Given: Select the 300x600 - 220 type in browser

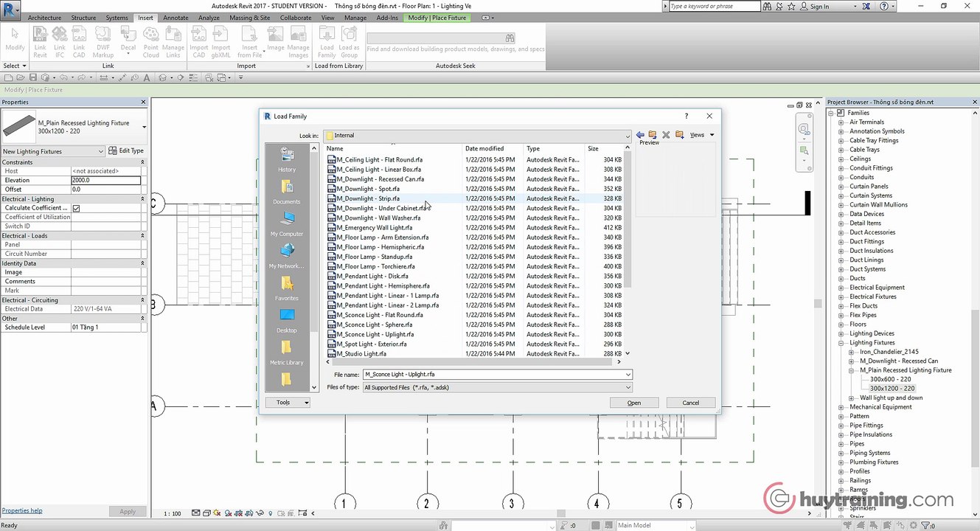Looking at the screenshot, I should [890, 379].
